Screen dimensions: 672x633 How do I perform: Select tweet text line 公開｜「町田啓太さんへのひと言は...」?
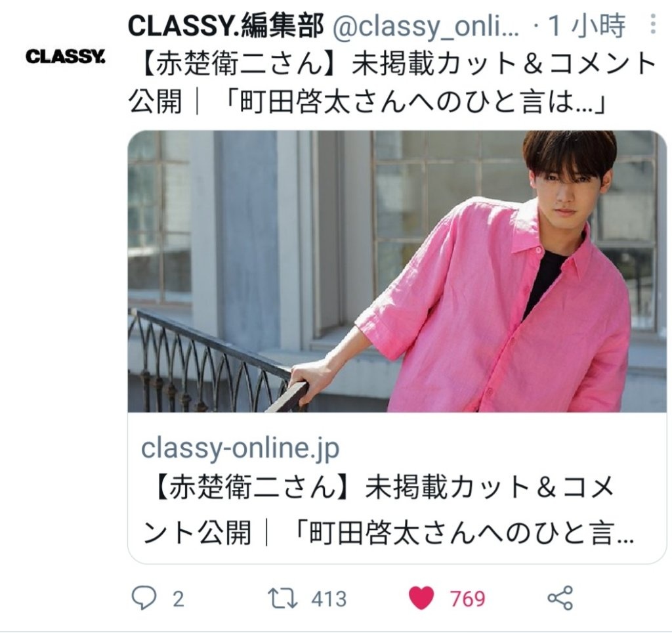click(367, 103)
